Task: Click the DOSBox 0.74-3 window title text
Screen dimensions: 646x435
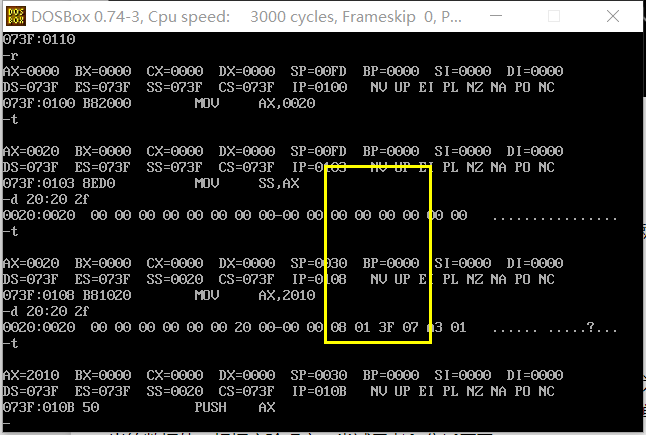Action: pyautogui.click(x=246, y=16)
